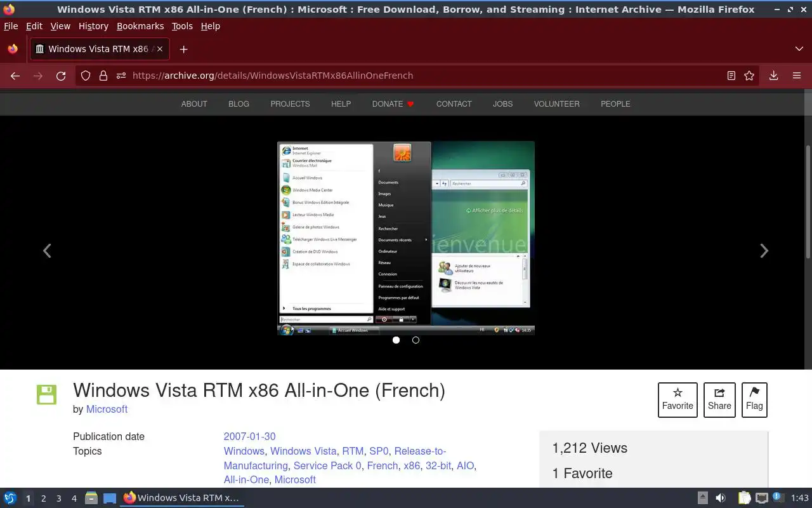Image resolution: width=812 pixels, height=508 pixels.
Task: Open the volume control tray icon
Action: tap(720, 498)
